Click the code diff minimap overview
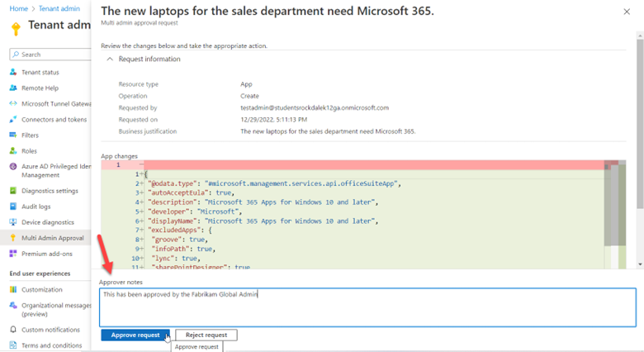Screen dimensions: 644x352 [615, 215]
